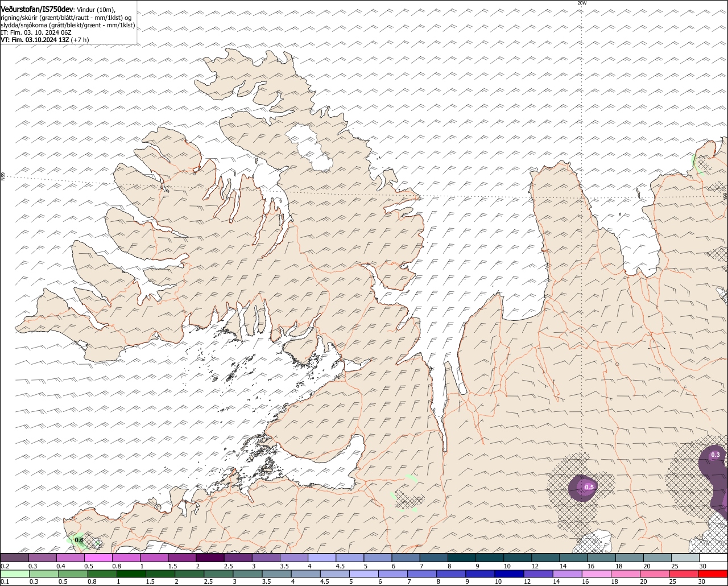
Task: Select the darkest purple swatch labeled 2
Action: 210,558
